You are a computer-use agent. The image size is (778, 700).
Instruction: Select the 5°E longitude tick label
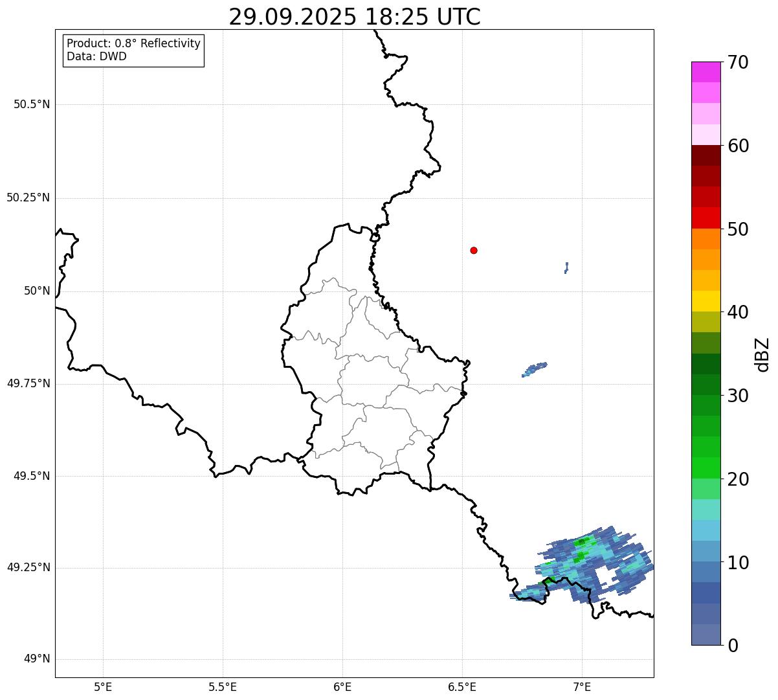pyautogui.click(x=103, y=686)
